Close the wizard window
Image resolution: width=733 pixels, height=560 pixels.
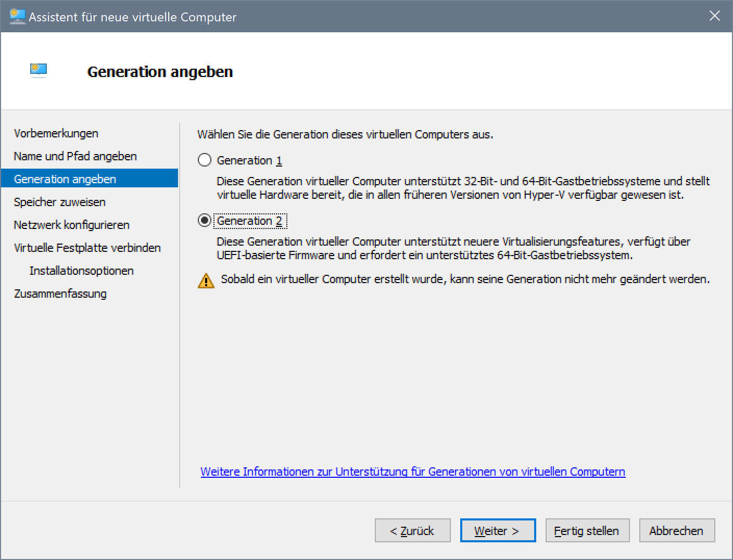pos(714,16)
